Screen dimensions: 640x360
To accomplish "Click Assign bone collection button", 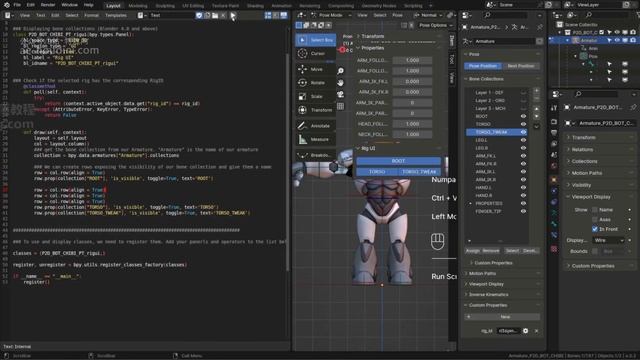I will (x=473, y=251).
